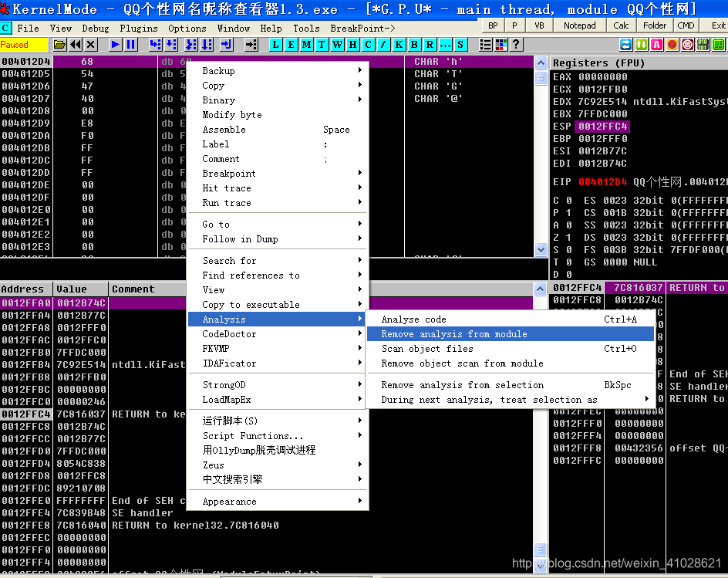Expand the StrongOD submenu

pyautogui.click(x=277, y=385)
